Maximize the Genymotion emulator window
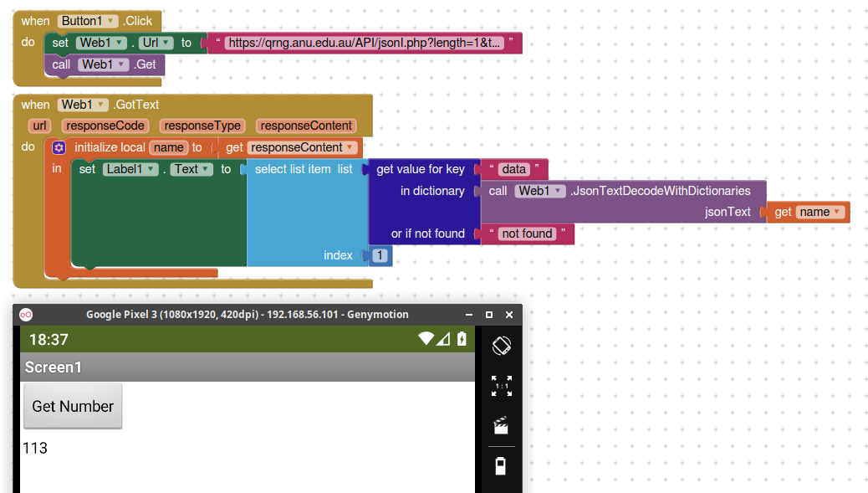Screen dimensions: 868x493 (x=489, y=315)
